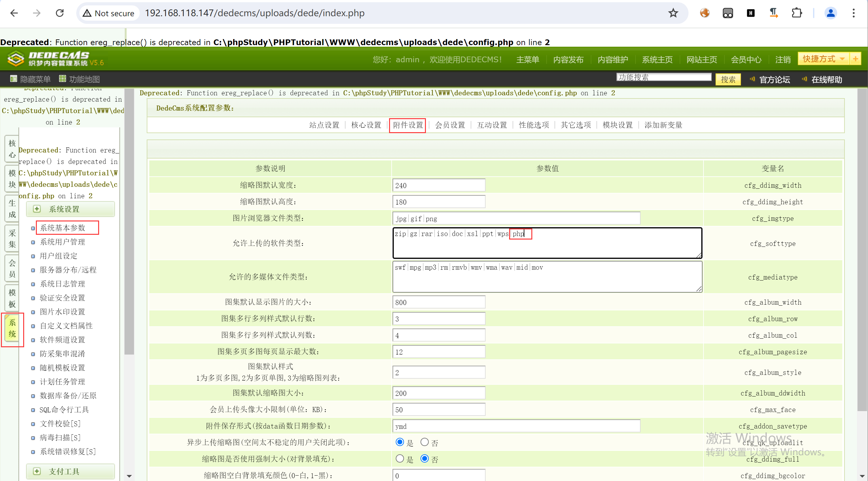Click the H extension icon
Screen dimensions: 868x481
click(750, 13)
